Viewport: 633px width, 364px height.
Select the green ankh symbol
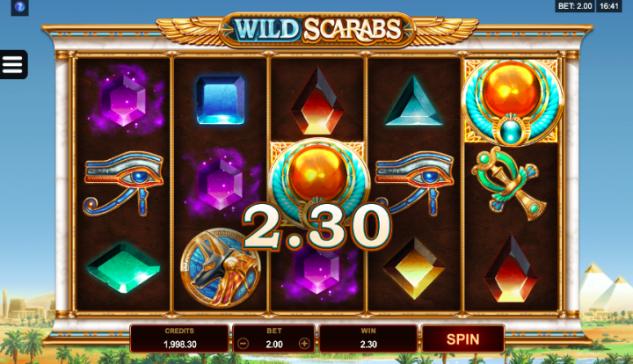click(510, 184)
